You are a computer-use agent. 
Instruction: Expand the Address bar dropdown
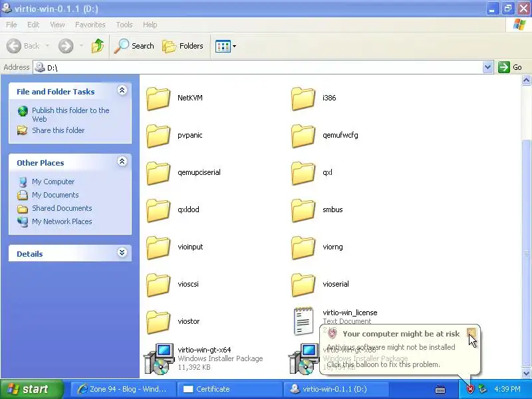[x=487, y=67]
